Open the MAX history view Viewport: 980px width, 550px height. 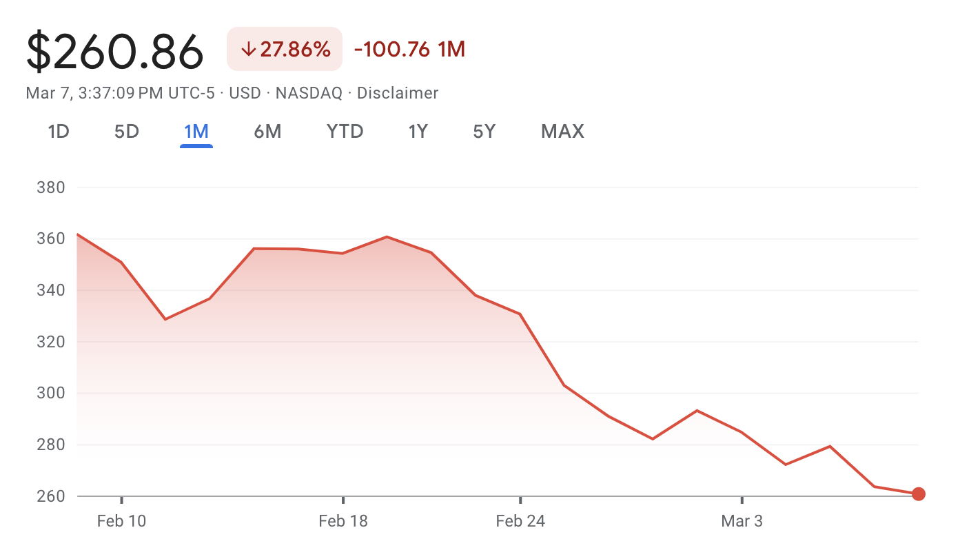[x=562, y=131]
